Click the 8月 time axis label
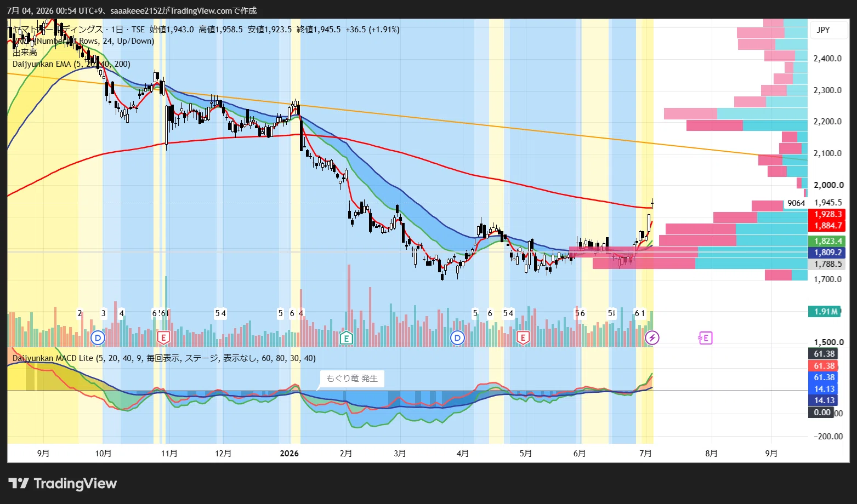The height and width of the screenshot is (504, 857). click(x=711, y=454)
